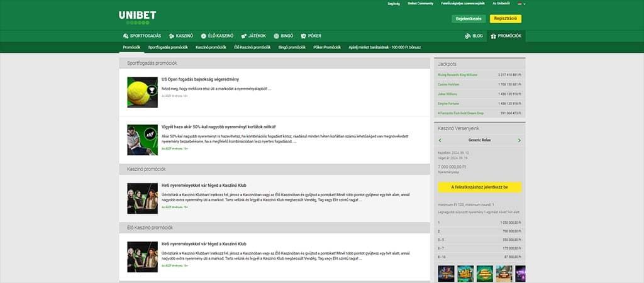This screenshot has width=644, height=283.
Task: Open the 50% bigger winnings promo thumbnail
Action: pyautogui.click(x=143, y=140)
